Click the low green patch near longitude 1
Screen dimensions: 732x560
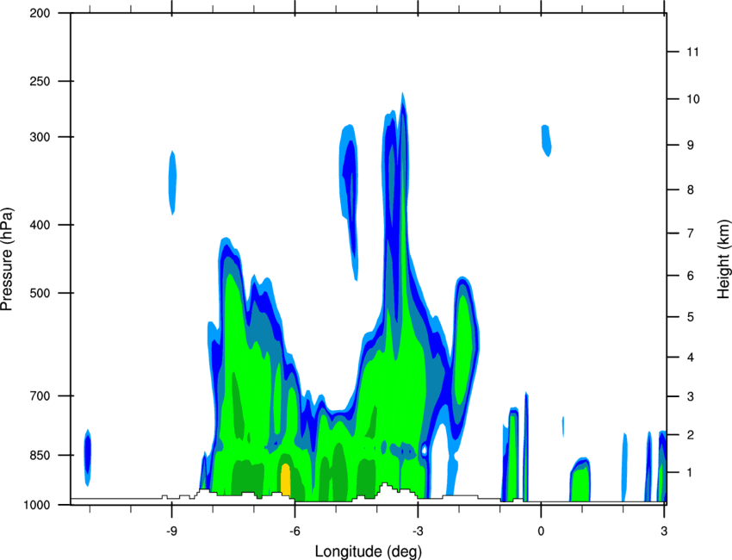[580, 480]
